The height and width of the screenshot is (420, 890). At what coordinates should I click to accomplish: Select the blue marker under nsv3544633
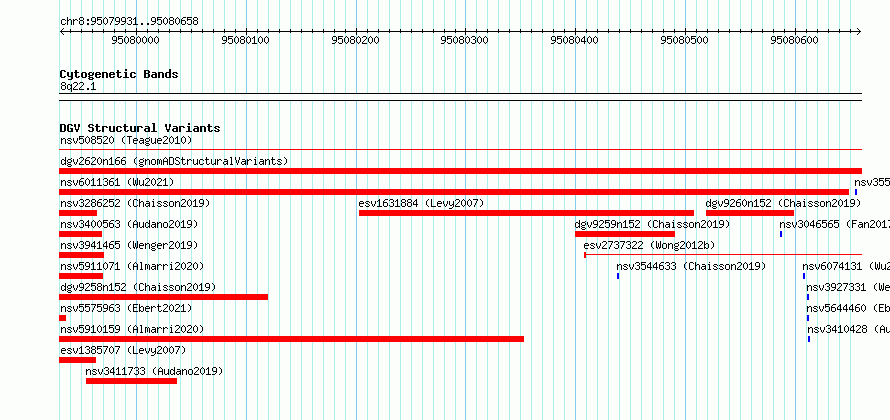[618, 276]
